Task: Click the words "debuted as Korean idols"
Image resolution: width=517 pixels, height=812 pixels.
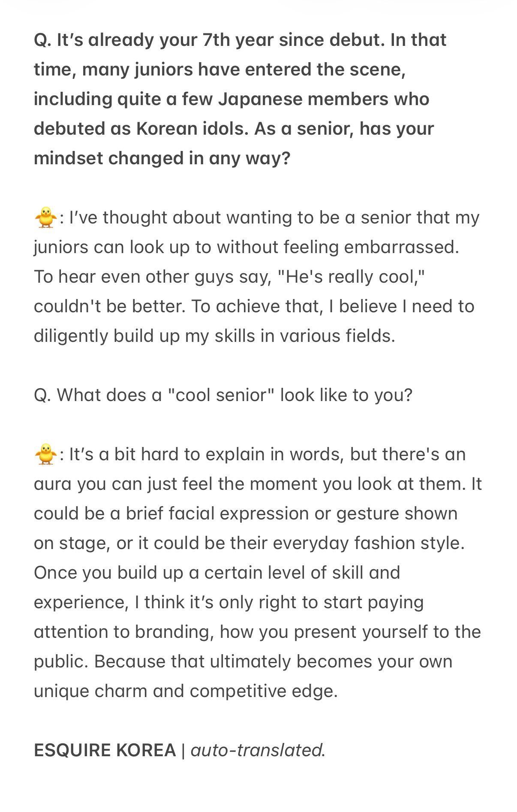Action: click(x=141, y=129)
